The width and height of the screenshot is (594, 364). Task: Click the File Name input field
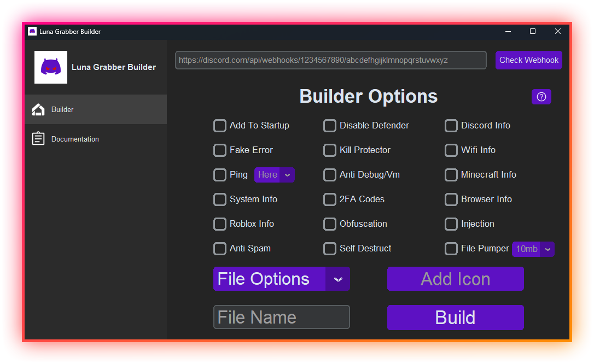pos(281,317)
